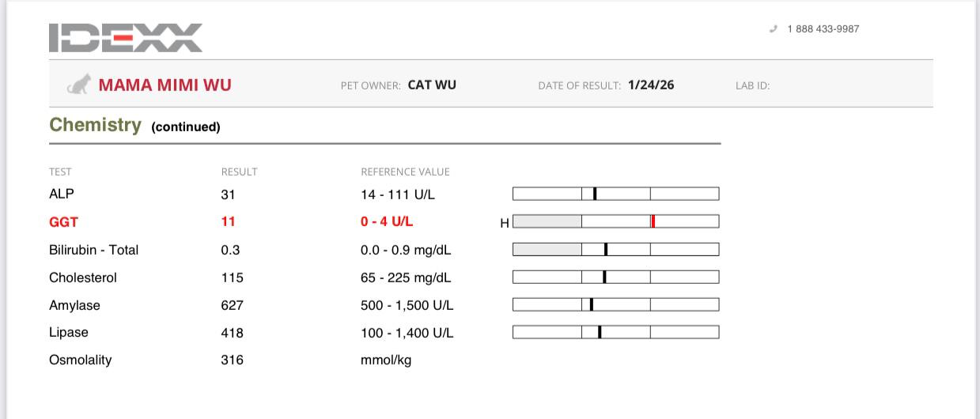The image size is (980, 419).
Task: Click the Cholesterol range bar
Action: point(615,277)
